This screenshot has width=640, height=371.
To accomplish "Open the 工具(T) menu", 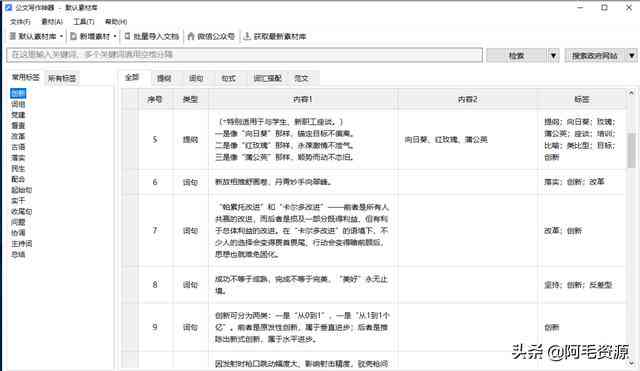I will point(84,21).
